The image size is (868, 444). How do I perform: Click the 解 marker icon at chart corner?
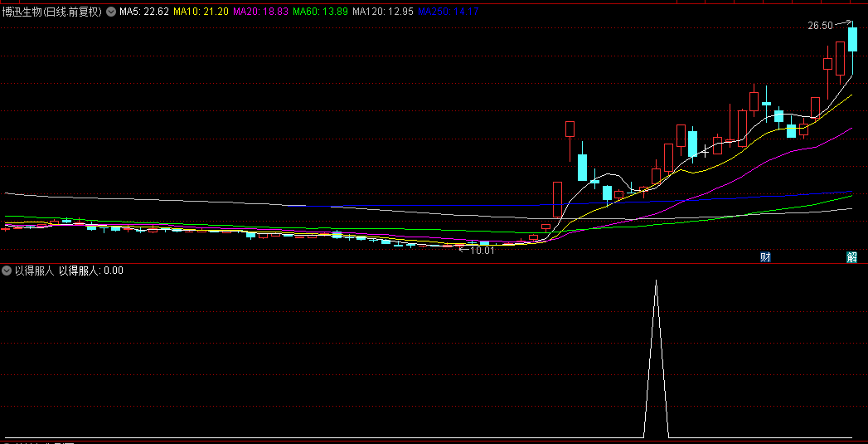click(x=852, y=256)
